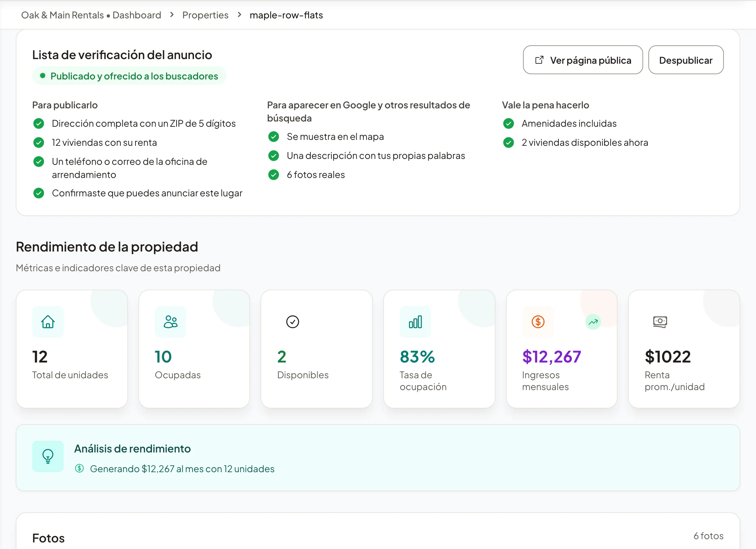Click green check beside Amenidades incluidas

pyautogui.click(x=509, y=123)
